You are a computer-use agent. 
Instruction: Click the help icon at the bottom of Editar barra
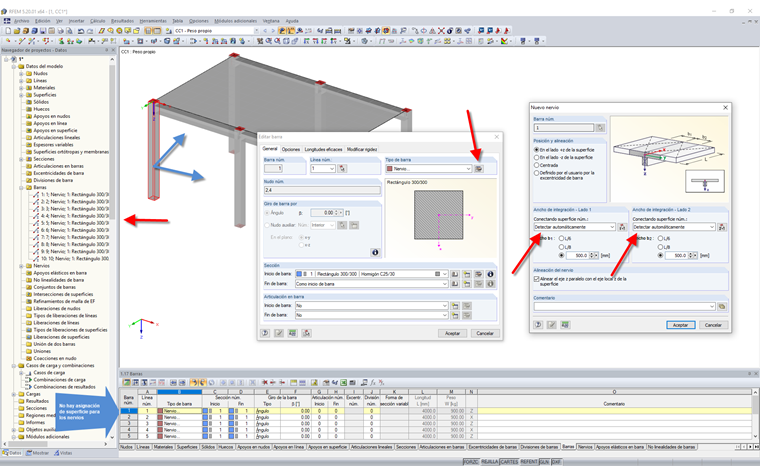tap(265, 333)
